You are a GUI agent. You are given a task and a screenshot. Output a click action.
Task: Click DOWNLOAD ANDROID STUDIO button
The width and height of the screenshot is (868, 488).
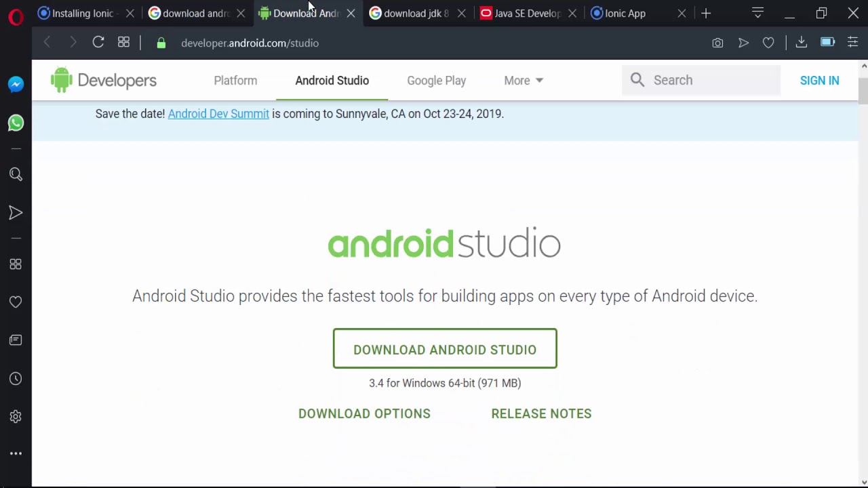click(x=445, y=348)
